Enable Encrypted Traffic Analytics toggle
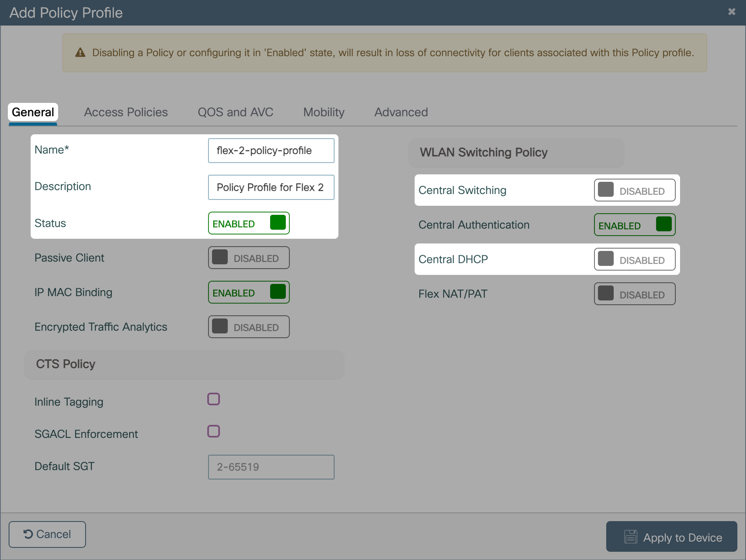The width and height of the screenshot is (746, 560). [249, 327]
